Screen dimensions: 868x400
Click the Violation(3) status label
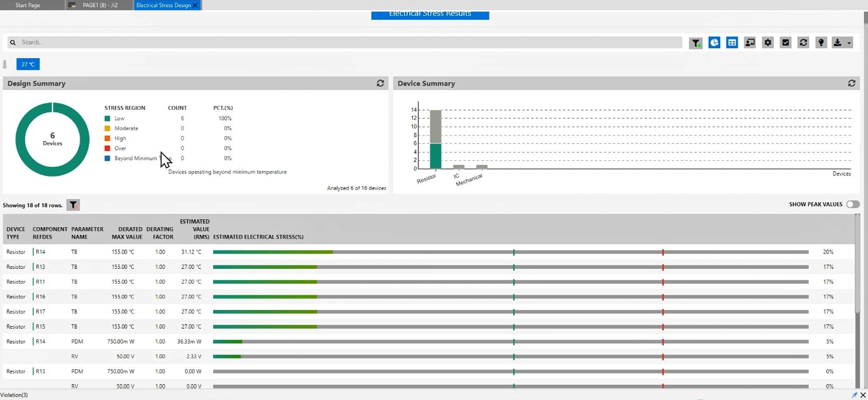[x=14, y=395]
